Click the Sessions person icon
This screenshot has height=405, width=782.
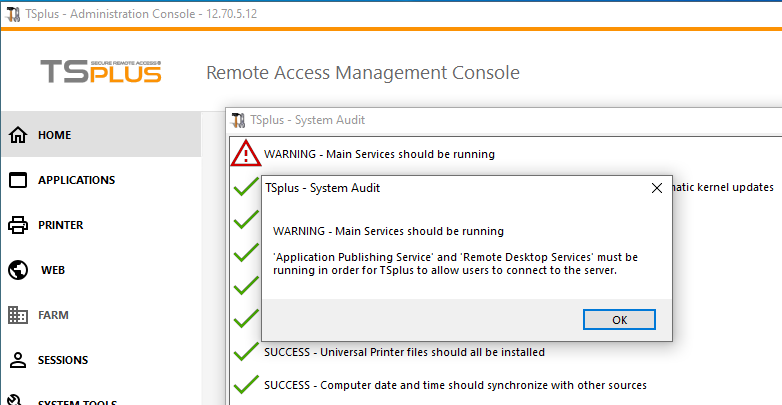[17, 360]
